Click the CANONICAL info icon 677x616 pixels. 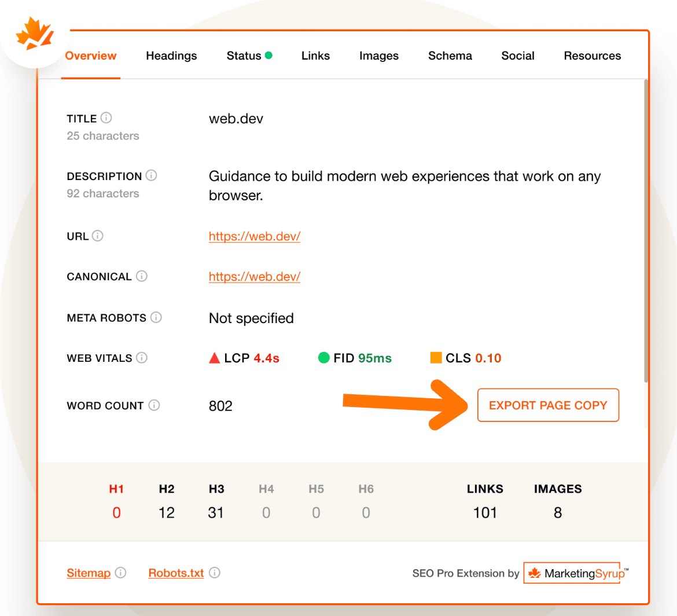[142, 276]
